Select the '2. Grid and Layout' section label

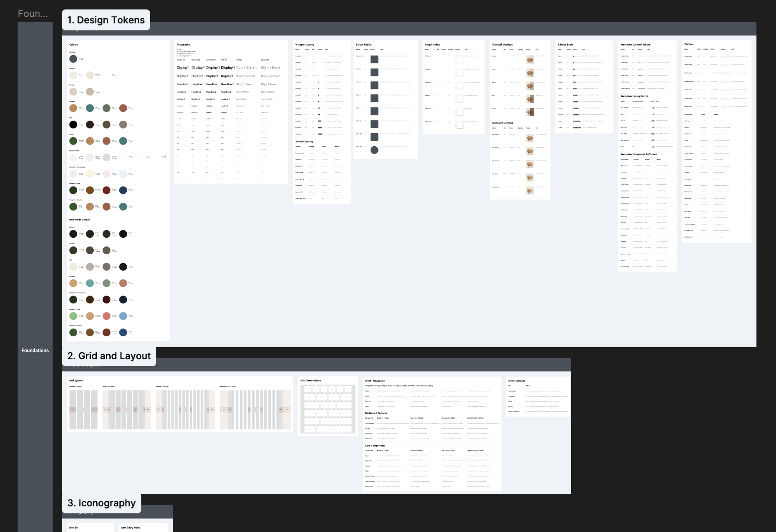coord(109,356)
